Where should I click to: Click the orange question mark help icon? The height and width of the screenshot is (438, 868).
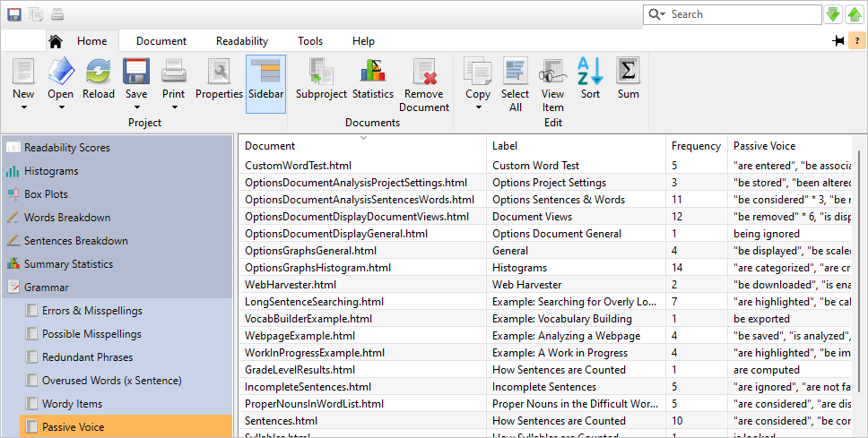click(857, 40)
